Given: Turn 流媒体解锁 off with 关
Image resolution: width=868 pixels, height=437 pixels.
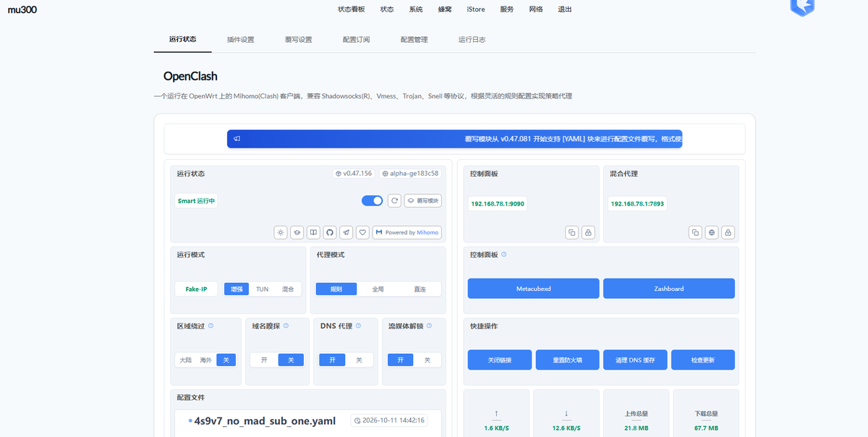Looking at the screenshot, I should click(427, 360).
